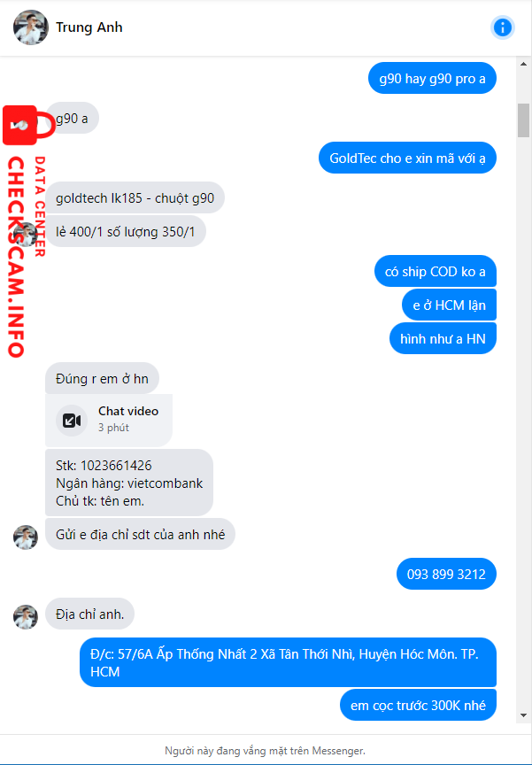Image resolution: width=532 pixels, height=765 pixels.
Task: Click avatar beside 'Gửi e địa chỉ' message
Action: pyautogui.click(x=26, y=537)
